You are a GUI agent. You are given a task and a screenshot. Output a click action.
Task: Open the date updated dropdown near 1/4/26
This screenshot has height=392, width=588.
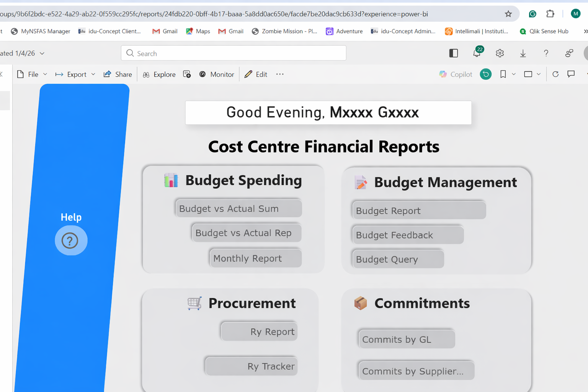point(42,53)
